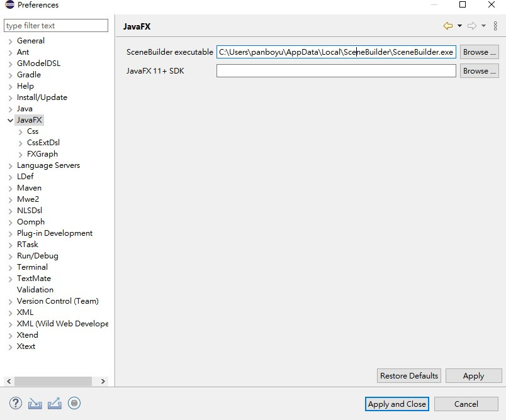Image resolution: width=506 pixels, height=420 pixels.
Task: Click the Forward navigation arrow icon
Action: coord(472,26)
